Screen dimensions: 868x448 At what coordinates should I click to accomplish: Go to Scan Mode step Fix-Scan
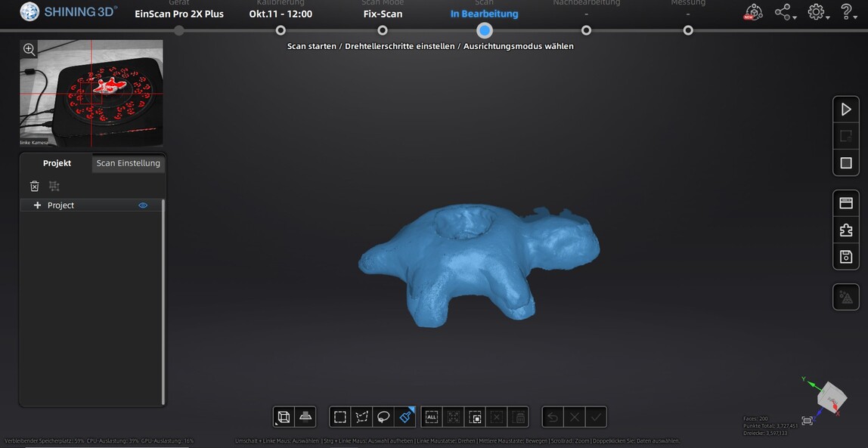pos(383,14)
